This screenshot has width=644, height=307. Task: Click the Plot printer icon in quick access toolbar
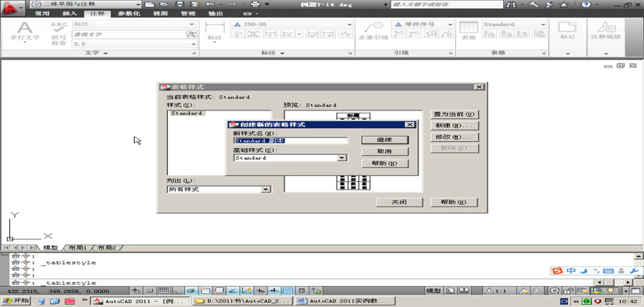tap(255, 4)
